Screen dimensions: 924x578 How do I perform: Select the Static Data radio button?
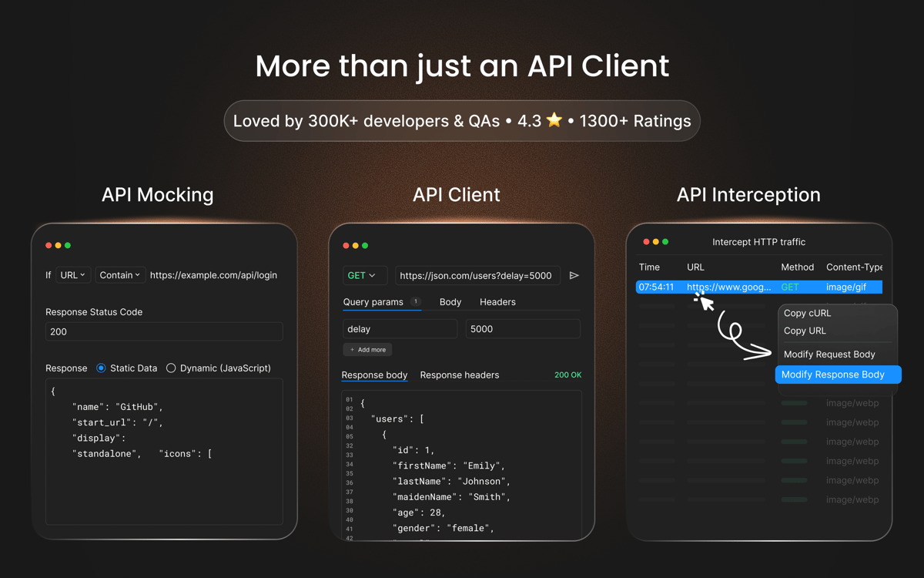(101, 368)
